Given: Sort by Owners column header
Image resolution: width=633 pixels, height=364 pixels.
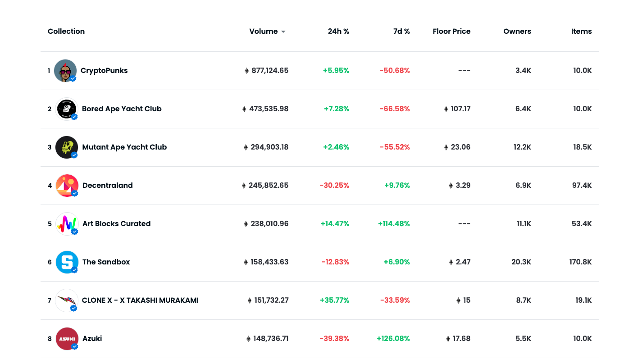Looking at the screenshot, I should pos(517,32).
